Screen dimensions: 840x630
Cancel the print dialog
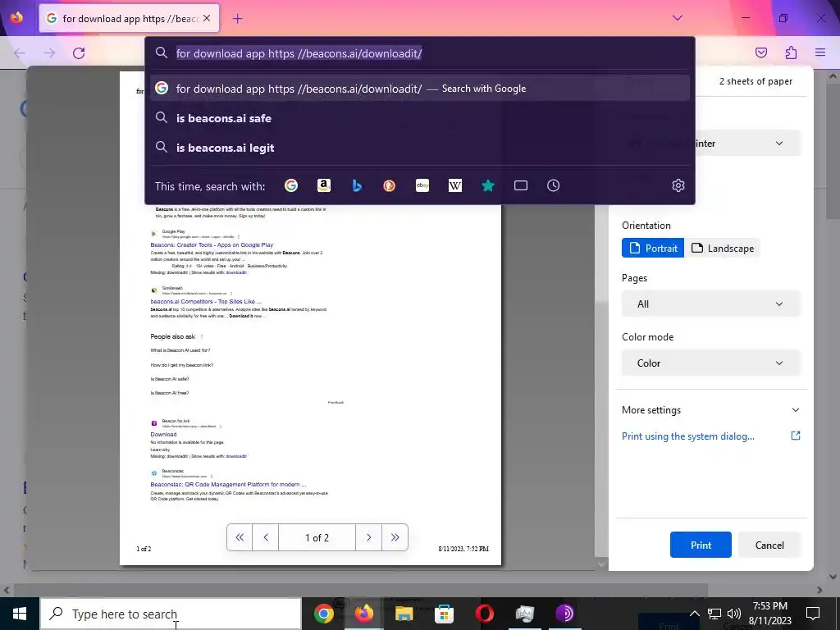pyautogui.click(x=769, y=545)
